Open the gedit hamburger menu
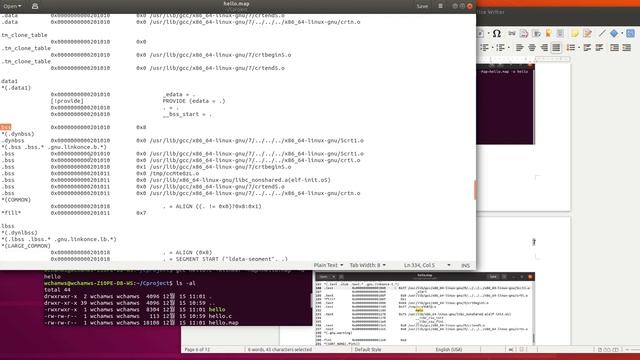Image resolution: width=640 pixels, height=360 pixels. [x=440, y=6]
